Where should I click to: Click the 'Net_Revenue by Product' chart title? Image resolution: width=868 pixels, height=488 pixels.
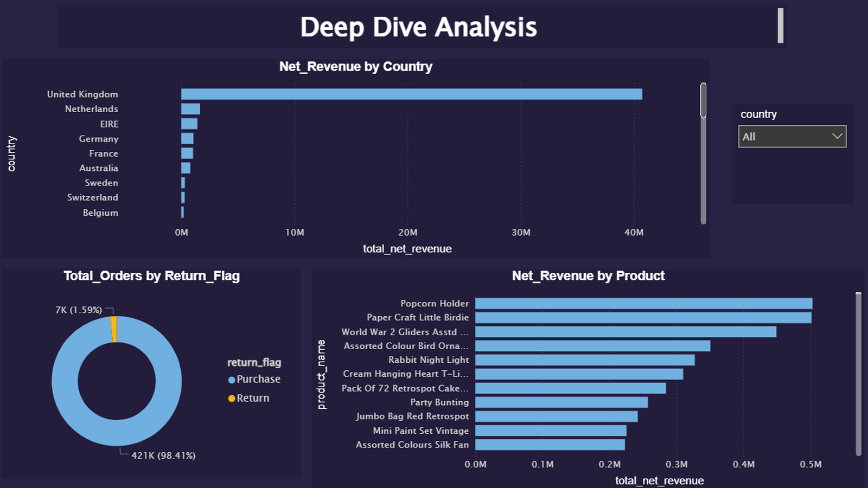tap(588, 276)
